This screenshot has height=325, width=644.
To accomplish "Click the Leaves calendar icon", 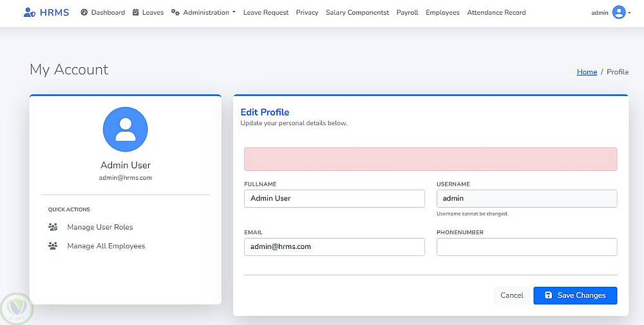I will pos(136,12).
